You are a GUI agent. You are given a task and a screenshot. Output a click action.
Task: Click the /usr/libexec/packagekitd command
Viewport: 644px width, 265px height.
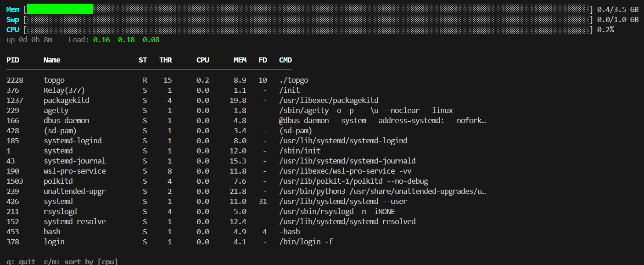click(329, 101)
